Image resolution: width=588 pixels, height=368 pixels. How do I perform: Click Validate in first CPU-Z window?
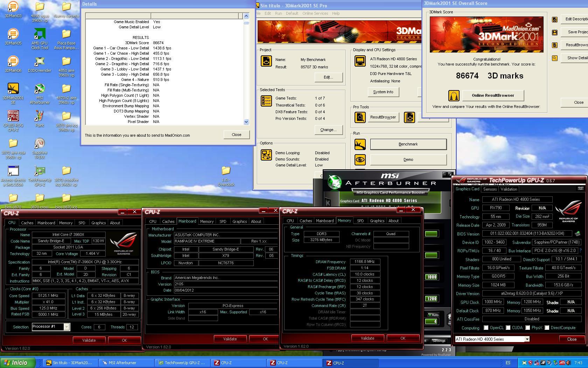[x=89, y=340]
